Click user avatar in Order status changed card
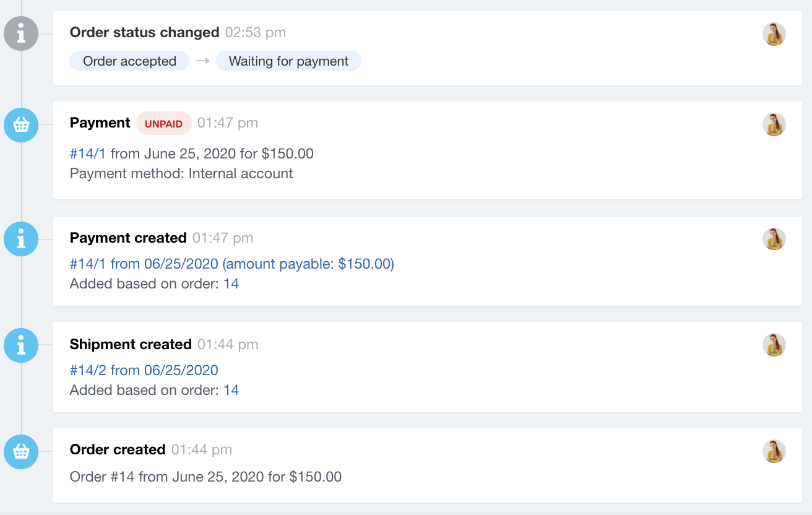Image resolution: width=812 pixels, height=515 pixels. pyautogui.click(x=774, y=34)
